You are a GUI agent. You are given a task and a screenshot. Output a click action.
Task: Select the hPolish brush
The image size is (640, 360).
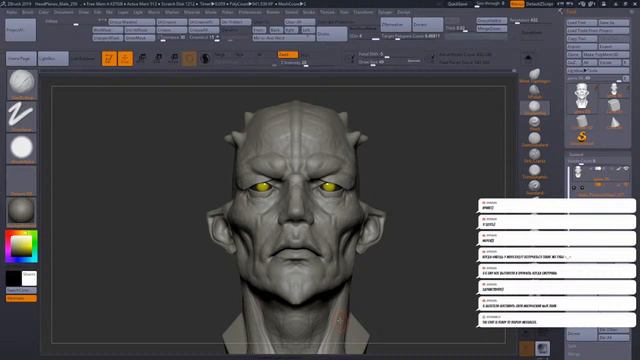point(535,91)
